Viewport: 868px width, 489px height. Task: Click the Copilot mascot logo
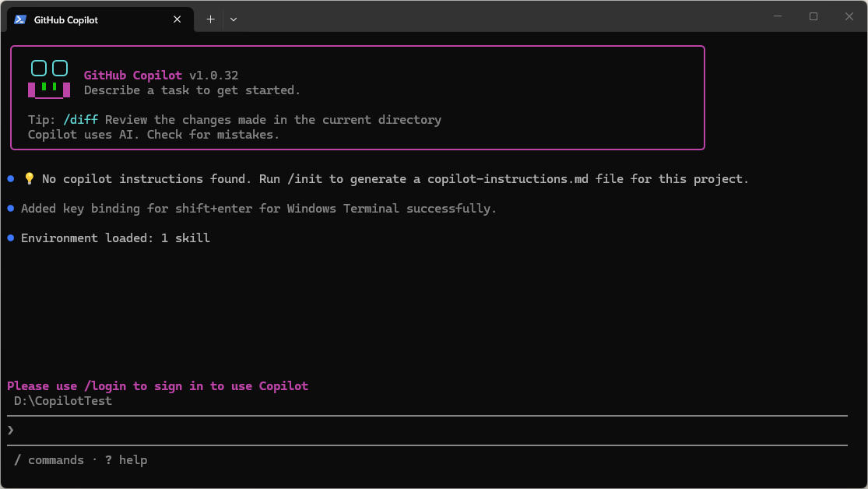(x=49, y=79)
